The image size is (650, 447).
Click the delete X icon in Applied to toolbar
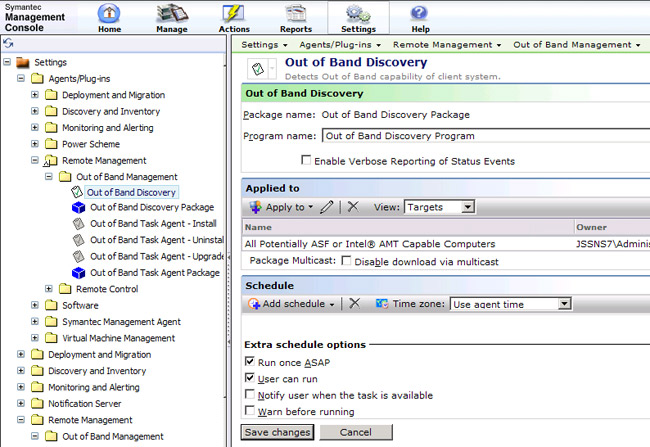coord(353,206)
